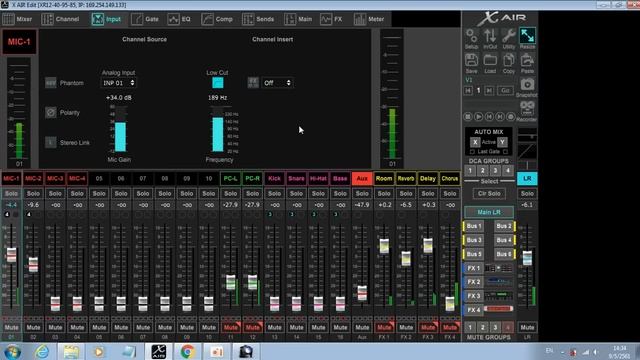The height and width of the screenshot is (360, 640).
Task: Click the MIC-2 channel fader
Action: pos(33,264)
